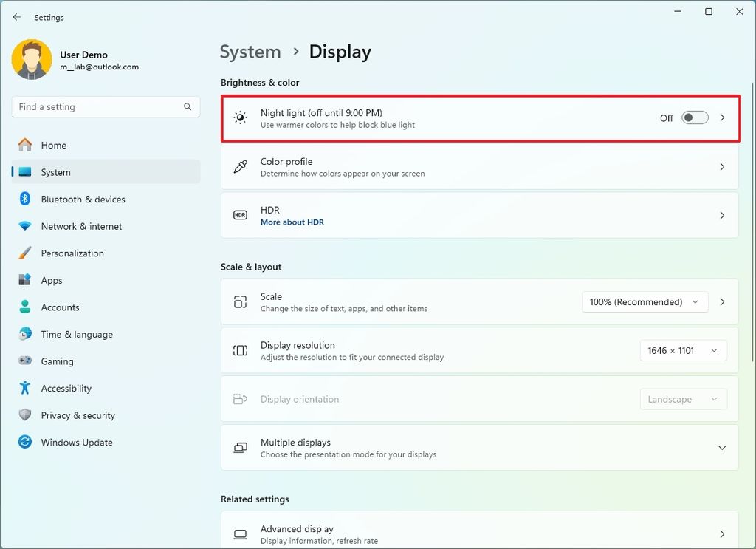Image resolution: width=756 pixels, height=549 pixels.
Task: Click the Apps icon in sidebar
Action: (x=25, y=280)
